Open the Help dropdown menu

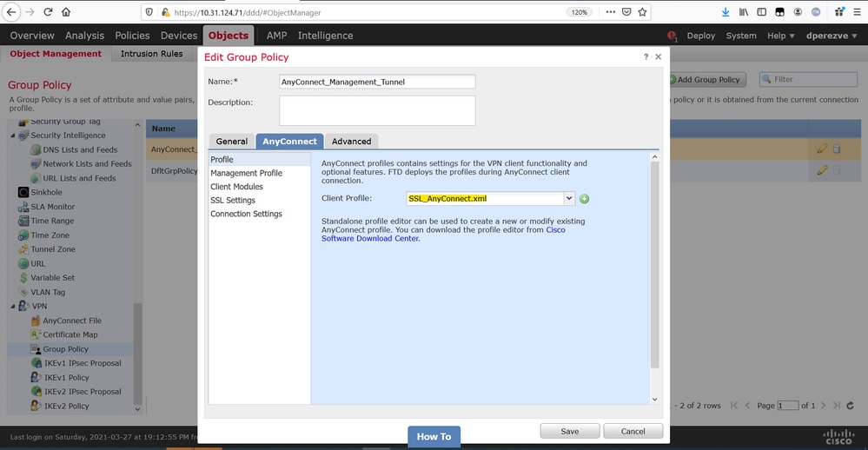pos(780,36)
